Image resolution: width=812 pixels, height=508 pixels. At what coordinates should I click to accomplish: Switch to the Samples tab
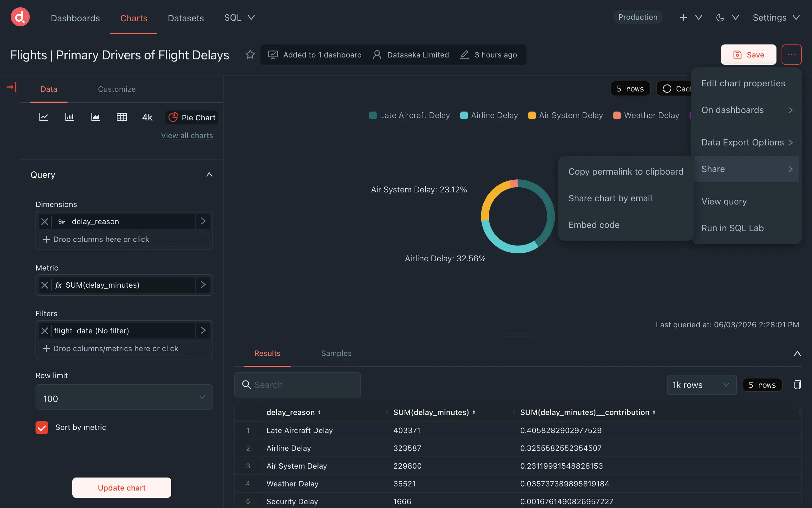coord(336,353)
